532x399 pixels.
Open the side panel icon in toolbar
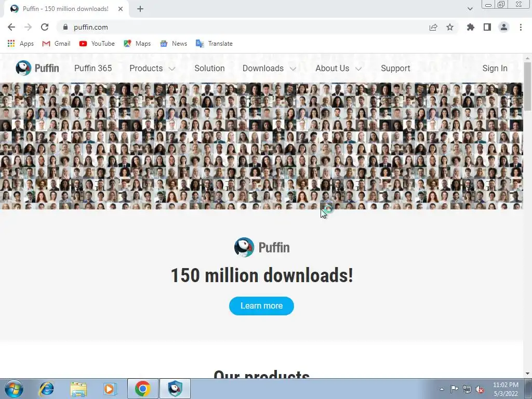pyautogui.click(x=487, y=27)
